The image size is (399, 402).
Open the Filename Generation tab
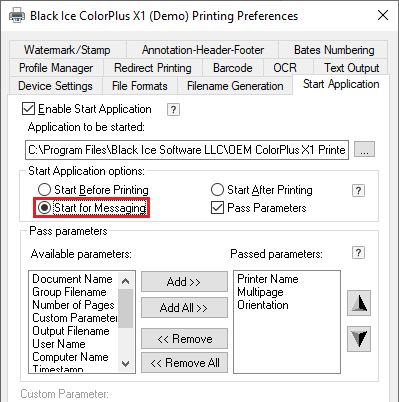(x=235, y=86)
